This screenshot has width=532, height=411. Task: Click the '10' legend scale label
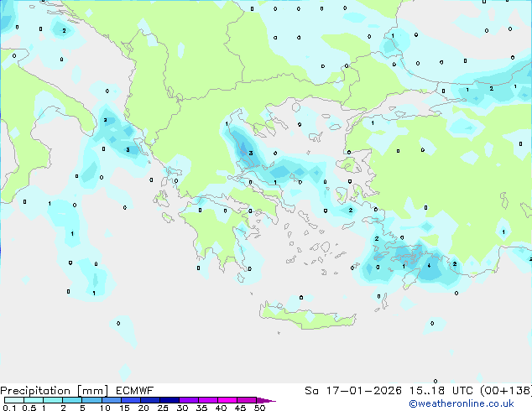tap(105, 408)
